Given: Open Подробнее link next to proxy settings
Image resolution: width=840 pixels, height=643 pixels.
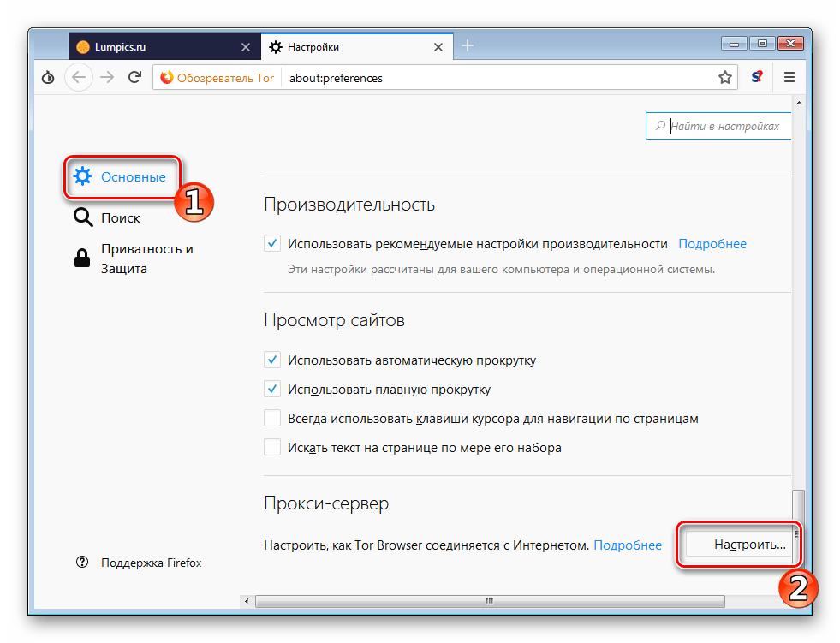Looking at the screenshot, I should pyautogui.click(x=628, y=545).
